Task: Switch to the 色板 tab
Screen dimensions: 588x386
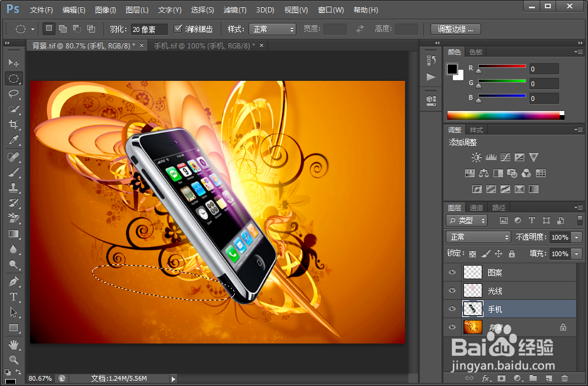Action: 475,52
